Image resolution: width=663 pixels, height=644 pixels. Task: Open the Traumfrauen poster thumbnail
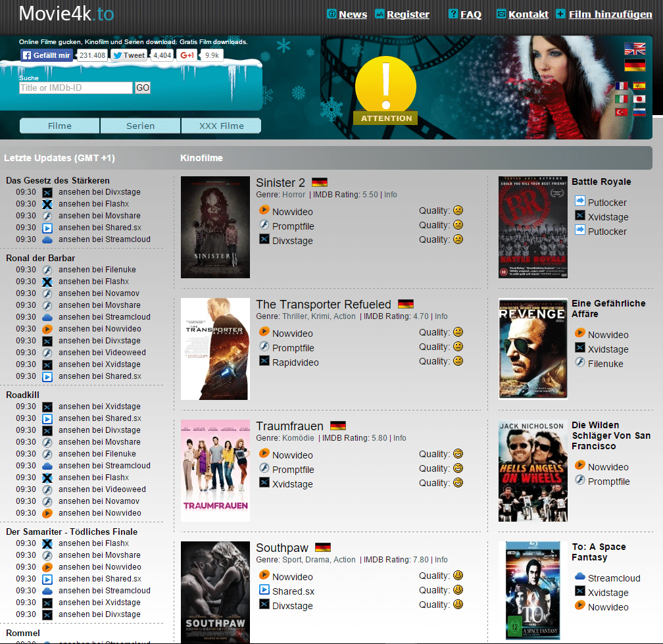point(215,470)
